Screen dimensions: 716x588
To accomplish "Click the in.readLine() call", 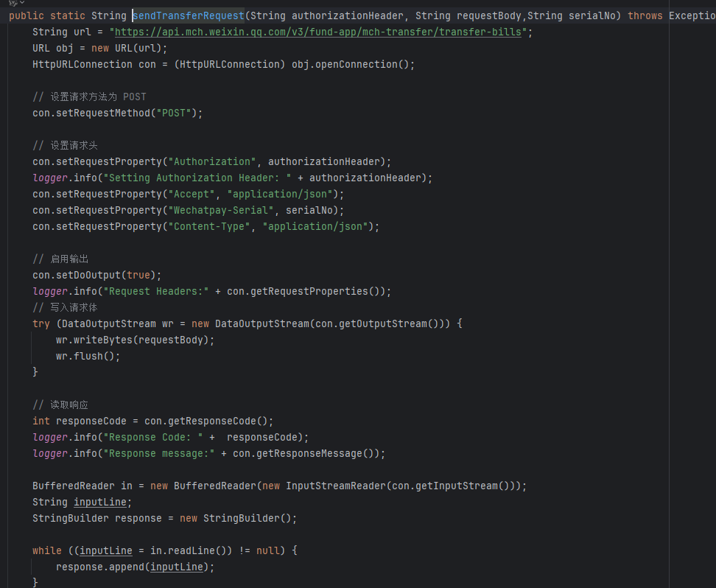I will pos(189,551).
